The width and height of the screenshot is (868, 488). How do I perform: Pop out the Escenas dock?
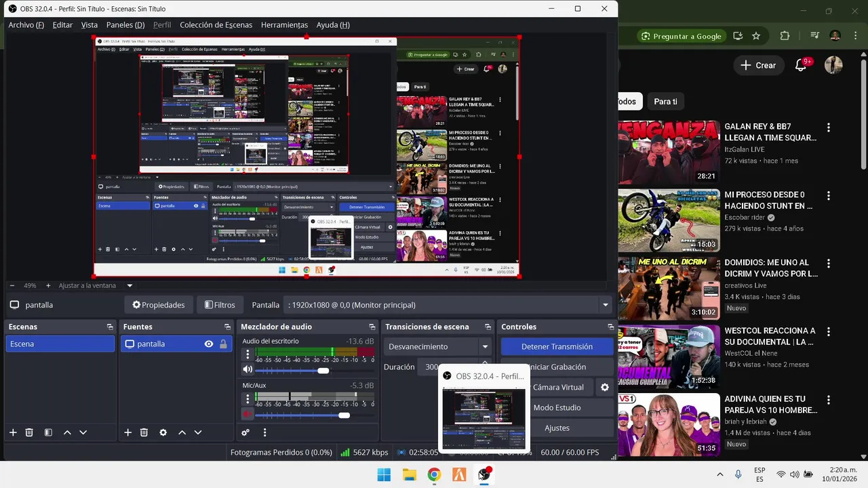(110, 327)
